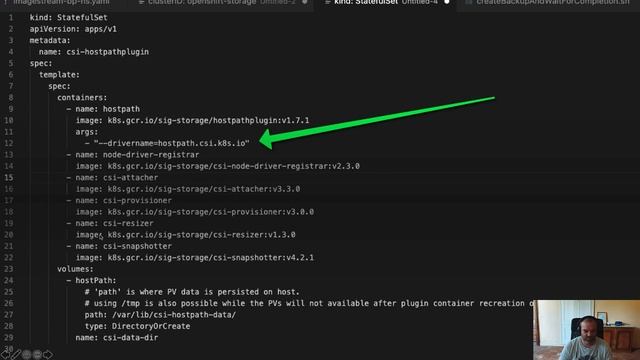Place cursor on "kind: StatefulSet" line
Screen dimensions: 640x360
(x=69, y=18)
